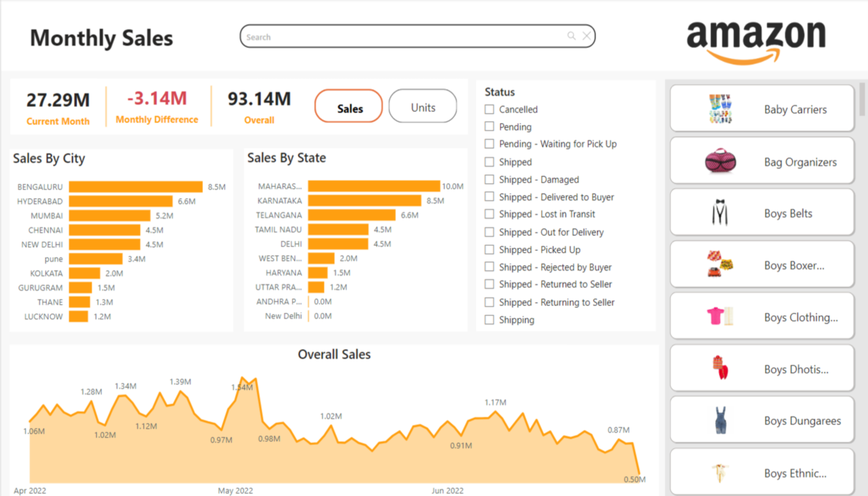The width and height of the screenshot is (868, 496).
Task: Click the Maharashtra bar in Sales By State
Action: coord(374,186)
